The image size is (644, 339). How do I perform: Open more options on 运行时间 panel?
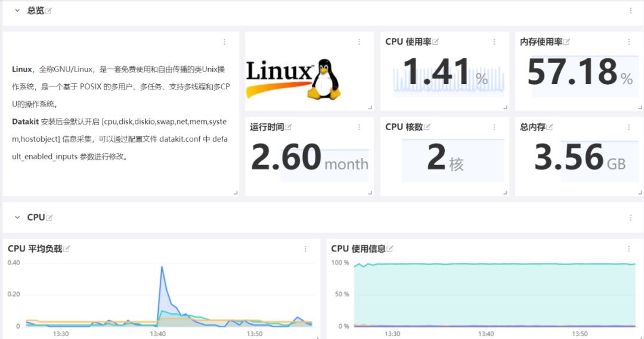(359, 127)
